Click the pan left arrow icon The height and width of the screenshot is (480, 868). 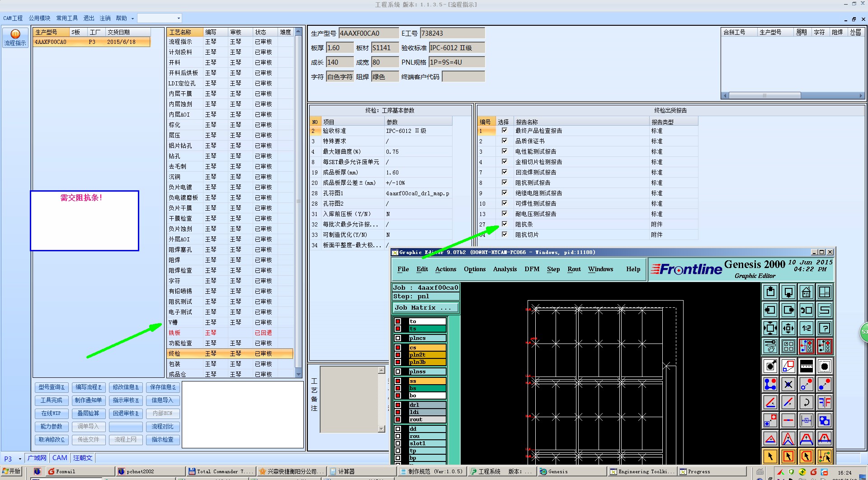[770, 310]
